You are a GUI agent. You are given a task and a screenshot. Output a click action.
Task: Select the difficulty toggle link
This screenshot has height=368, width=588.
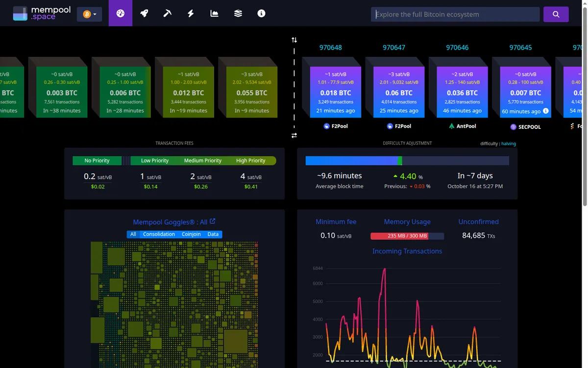489,144
